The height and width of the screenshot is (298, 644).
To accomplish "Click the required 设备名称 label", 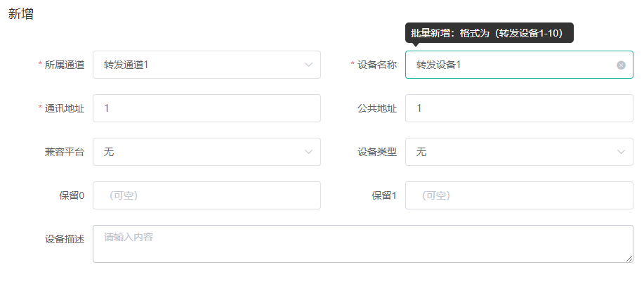I will [374, 65].
